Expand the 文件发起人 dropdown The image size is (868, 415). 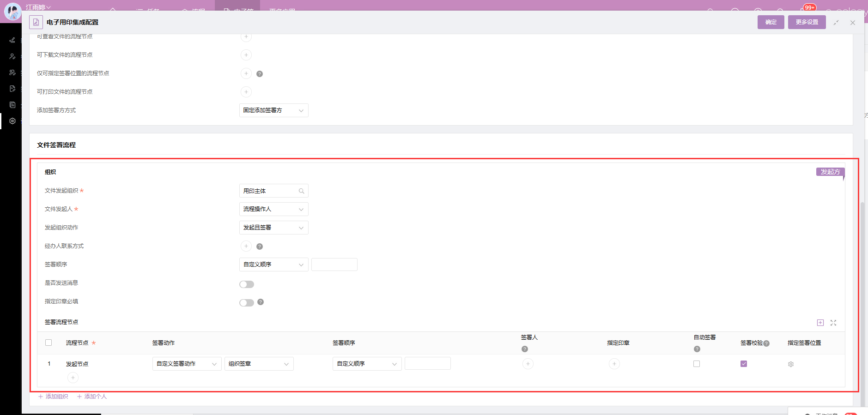click(273, 209)
